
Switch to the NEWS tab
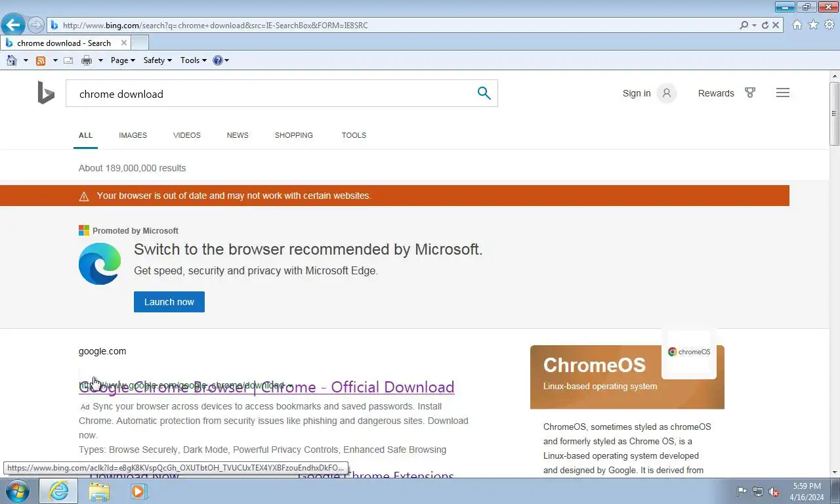coord(238,135)
